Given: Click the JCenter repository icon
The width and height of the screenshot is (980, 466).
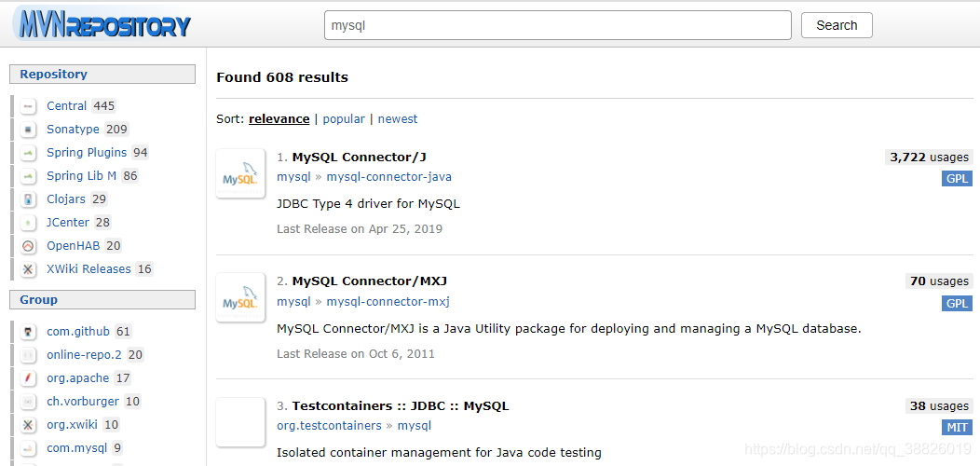Looking at the screenshot, I should coord(28,223).
